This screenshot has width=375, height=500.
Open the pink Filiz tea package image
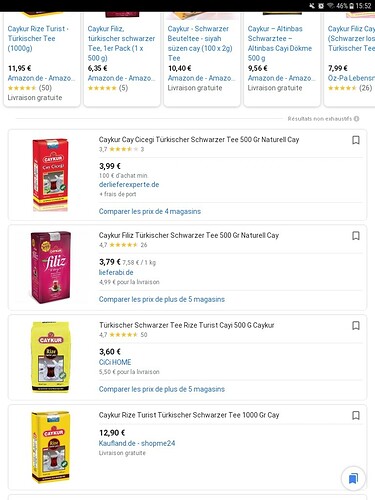coord(51,267)
